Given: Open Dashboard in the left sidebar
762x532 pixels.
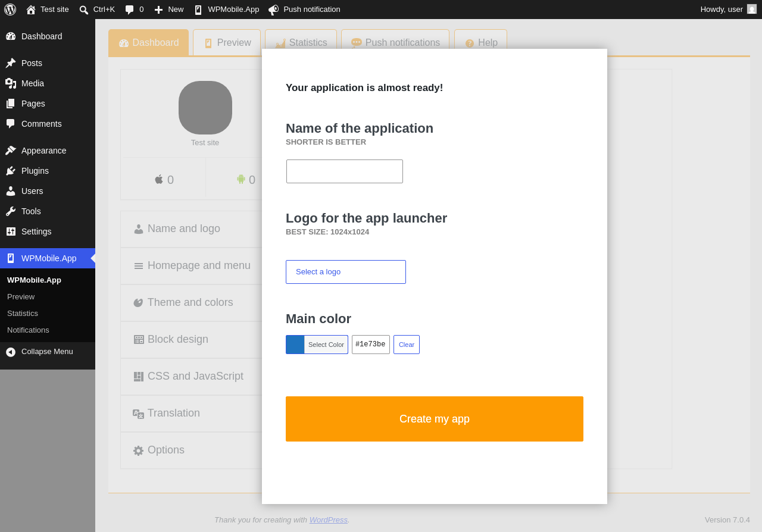Looking at the screenshot, I should 48,36.
